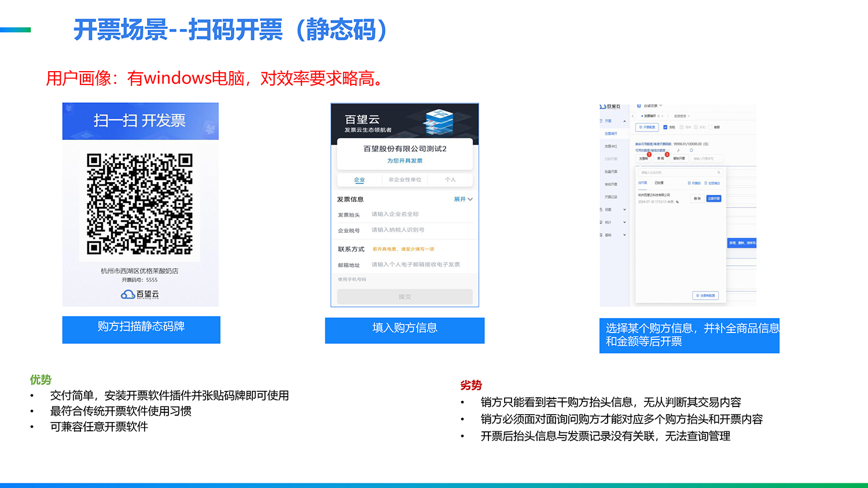Click the 杭州百望云科技有限公司 row text
The width and height of the screenshot is (868, 488).
click(x=654, y=195)
